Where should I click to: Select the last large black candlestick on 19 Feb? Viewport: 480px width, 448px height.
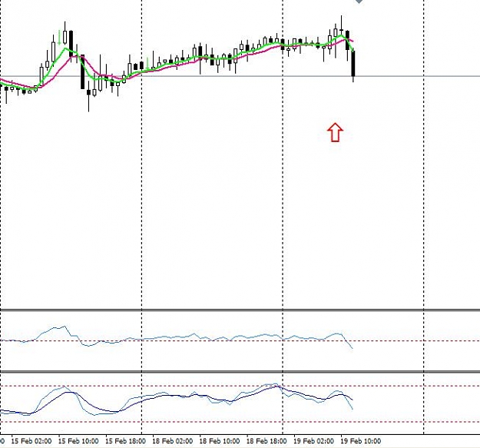353,64
